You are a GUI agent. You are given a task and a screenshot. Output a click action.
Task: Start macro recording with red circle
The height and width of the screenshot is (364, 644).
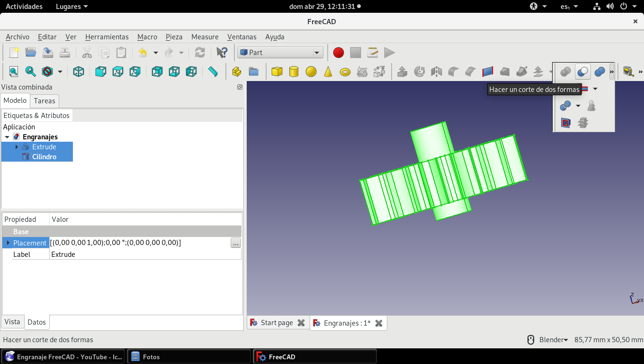point(338,53)
